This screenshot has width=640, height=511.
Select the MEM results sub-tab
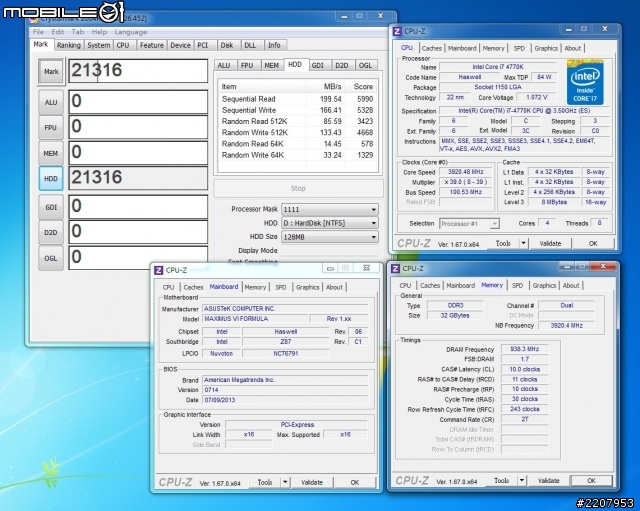[x=271, y=65]
